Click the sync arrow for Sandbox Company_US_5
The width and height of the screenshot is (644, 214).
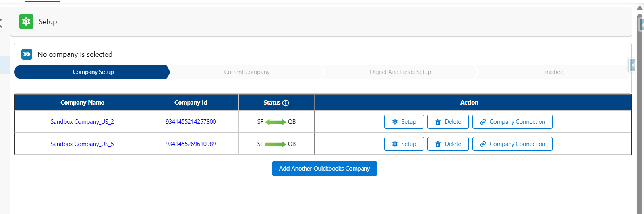275,144
